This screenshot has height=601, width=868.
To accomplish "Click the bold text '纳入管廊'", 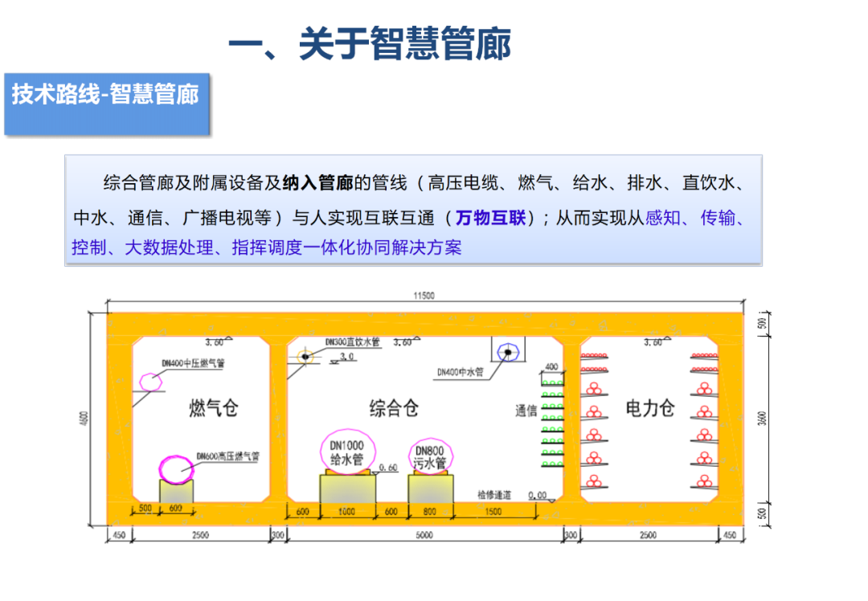I will pyautogui.click(x=317, y=182).
